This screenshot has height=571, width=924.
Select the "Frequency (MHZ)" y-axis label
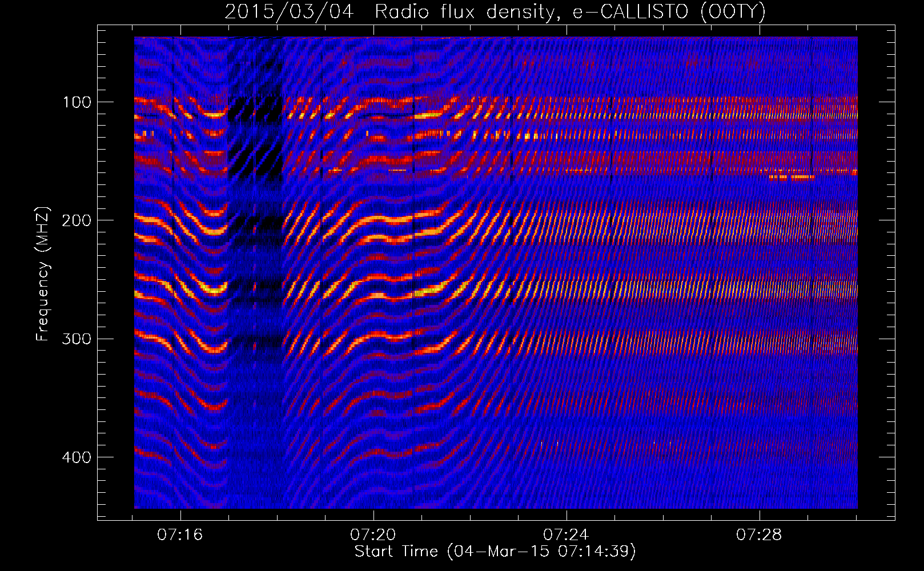[x=43, y=274]
